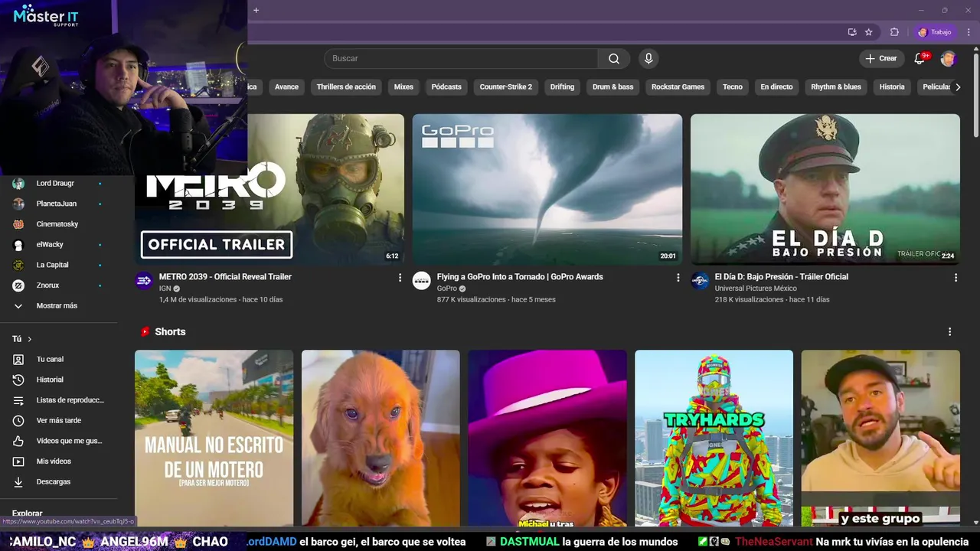
Task: Show more category chips with right arrow
Action: click(957, 87)
